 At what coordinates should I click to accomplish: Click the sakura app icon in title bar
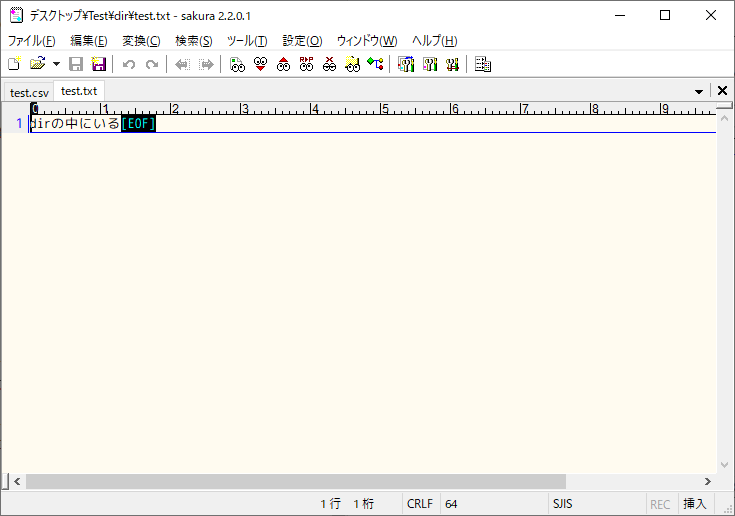pos(16,15)
